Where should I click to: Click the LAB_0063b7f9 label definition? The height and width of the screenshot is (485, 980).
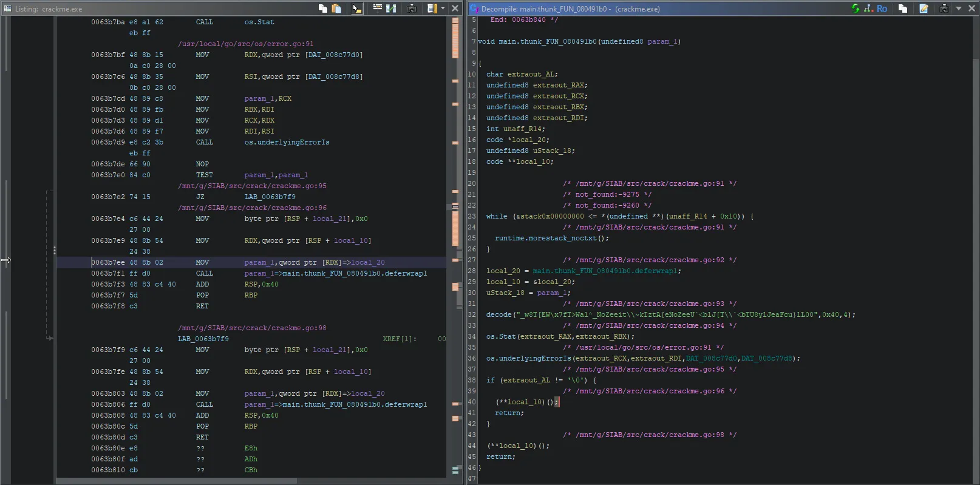click(203, 339)
